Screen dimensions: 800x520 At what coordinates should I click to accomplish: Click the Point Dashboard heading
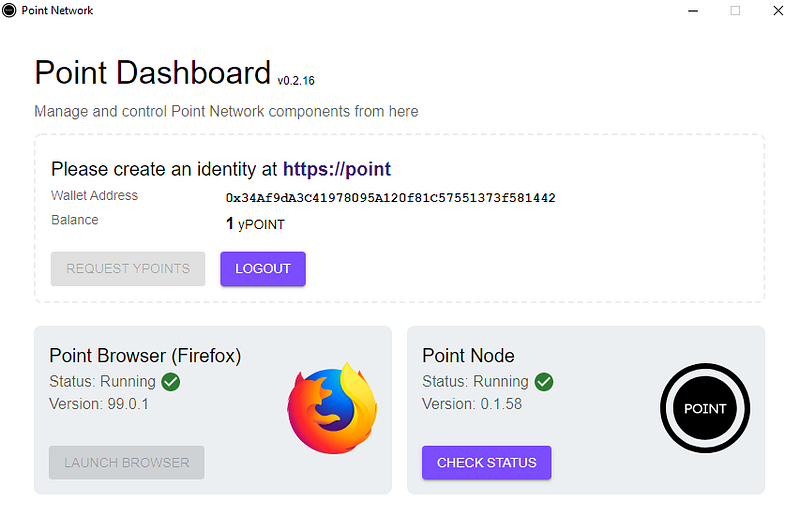[152, 73]
